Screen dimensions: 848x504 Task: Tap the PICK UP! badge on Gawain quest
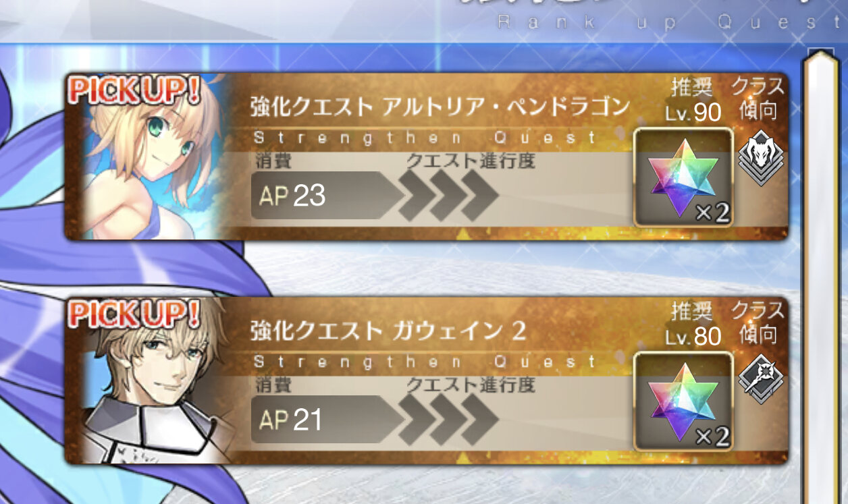coord(134,314)
